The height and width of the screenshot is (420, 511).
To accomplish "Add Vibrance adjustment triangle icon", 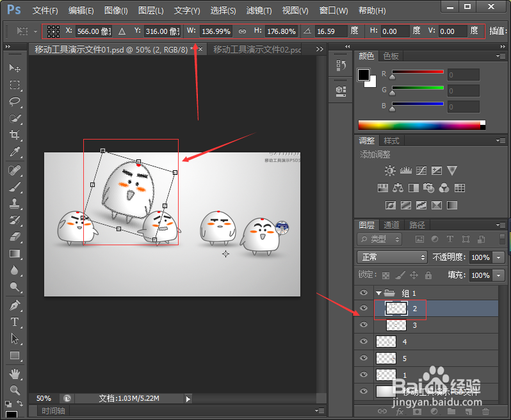I will (452, 170).
